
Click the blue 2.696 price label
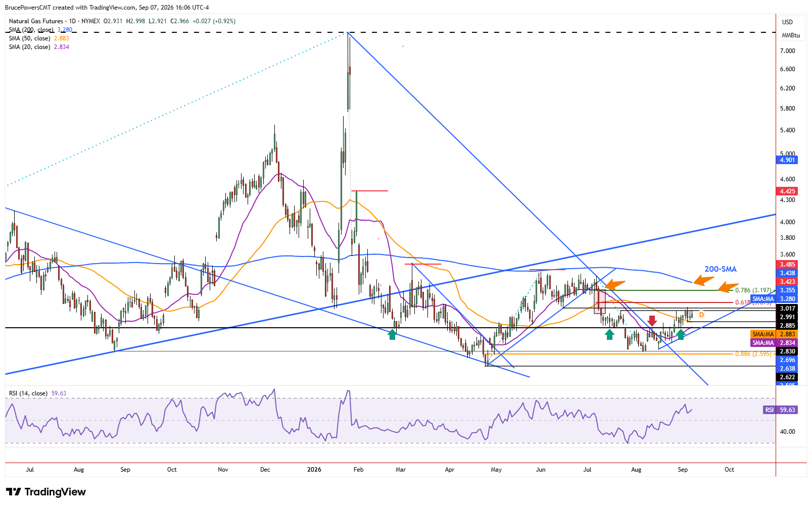point(787,360)
